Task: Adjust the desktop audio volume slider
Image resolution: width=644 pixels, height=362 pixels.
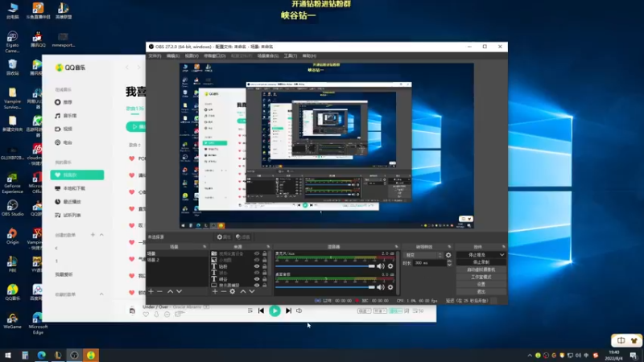Action: point(325,287)
